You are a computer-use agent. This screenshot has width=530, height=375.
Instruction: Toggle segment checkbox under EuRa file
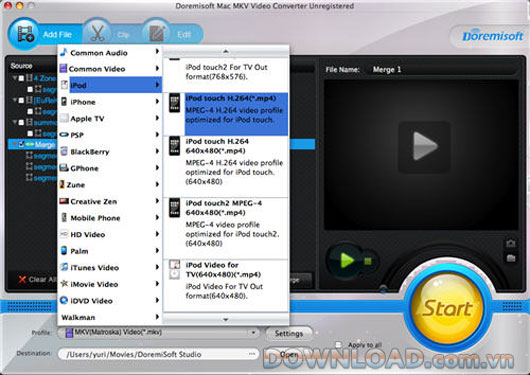coord(30,111)
